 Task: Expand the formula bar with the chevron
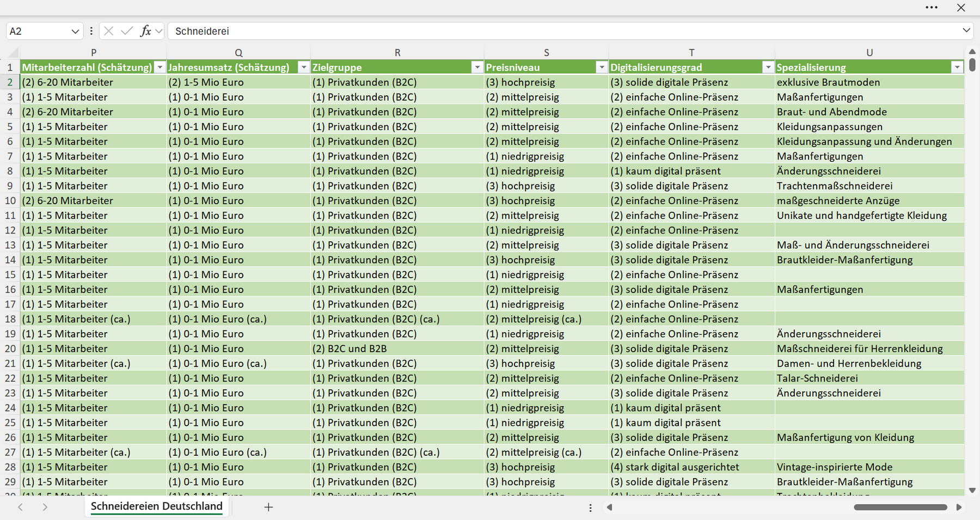[x=966, y=30]
